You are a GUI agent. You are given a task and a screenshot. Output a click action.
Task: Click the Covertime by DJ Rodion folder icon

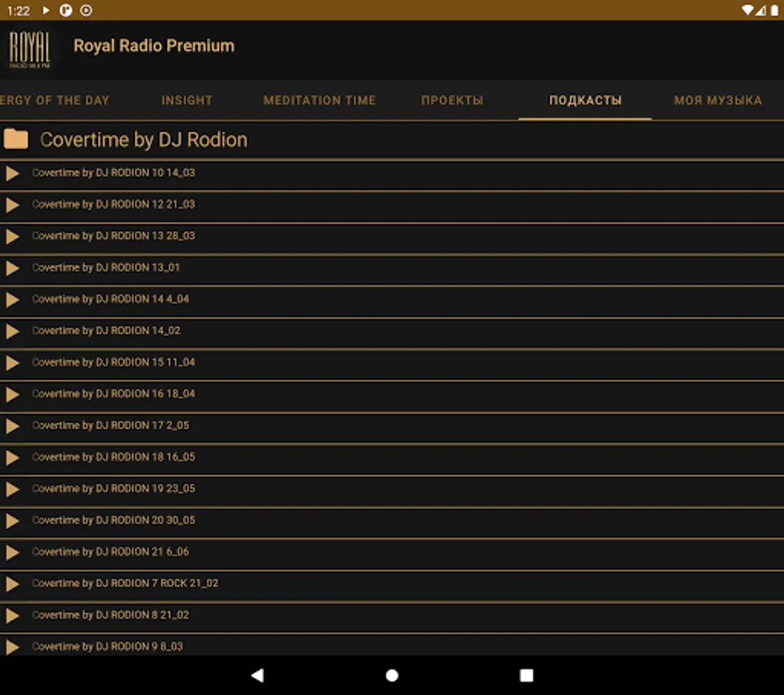pyautogui.click(x=15, y=139)
